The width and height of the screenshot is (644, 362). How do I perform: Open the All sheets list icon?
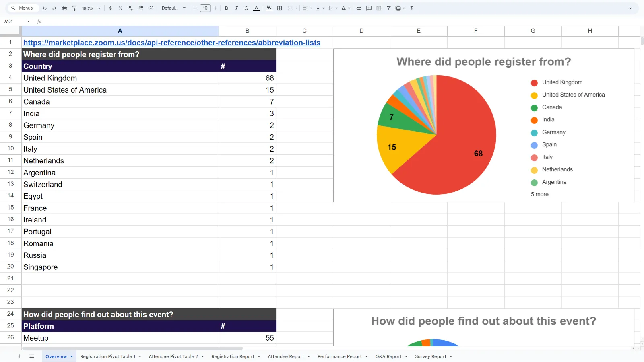(x=32, y=356)
